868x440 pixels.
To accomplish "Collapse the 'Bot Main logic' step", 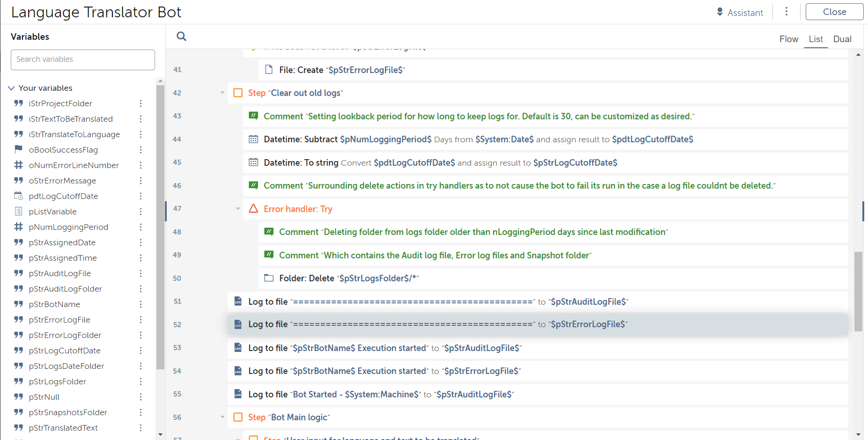I will coord(223,417).
